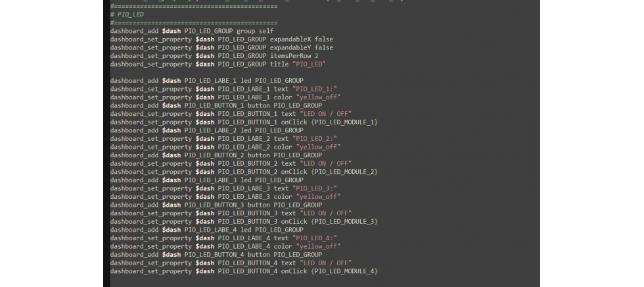Image resolution: width=644 pixels, height=287 pixels.
Task: Click the {PIO_LED_MODULE_3} onClick handler
Action: click(x=344, y=222)
